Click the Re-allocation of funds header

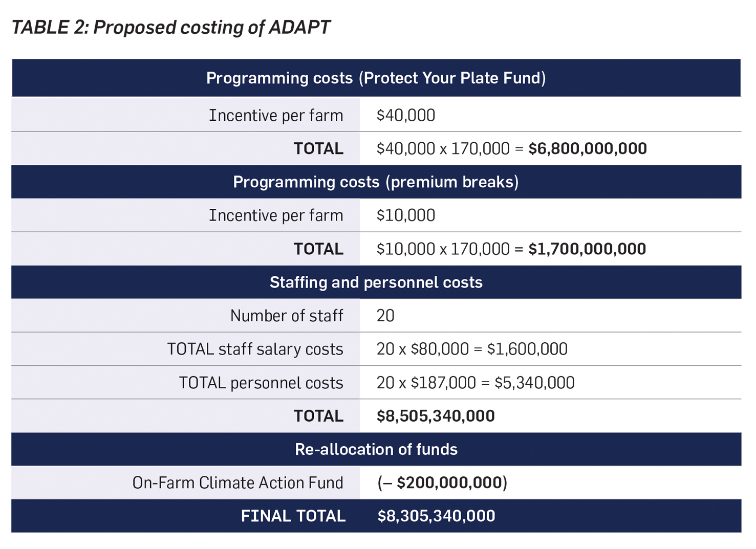point(376,449)
